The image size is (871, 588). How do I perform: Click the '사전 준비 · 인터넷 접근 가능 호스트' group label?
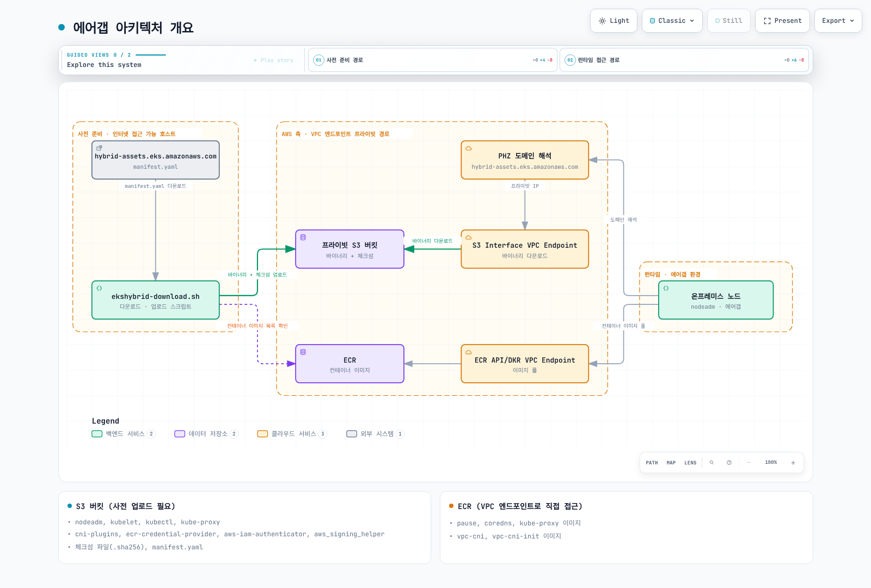126,134
